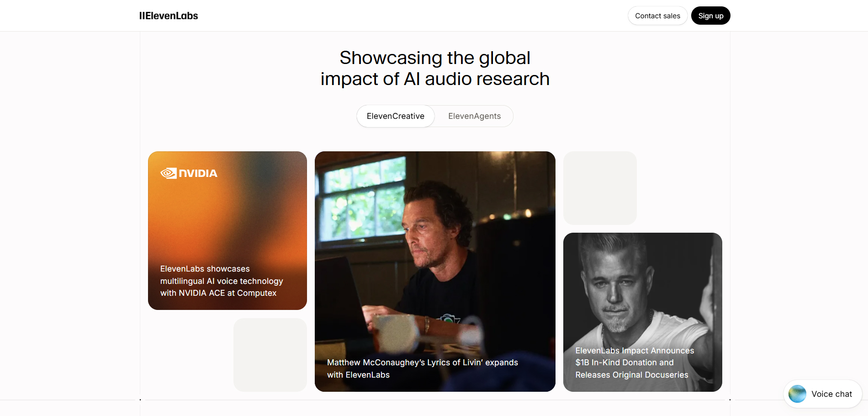Viewport: 868px width, 416px height.
Task: Click the Voice chat orb icon
Action: [797, 394]
